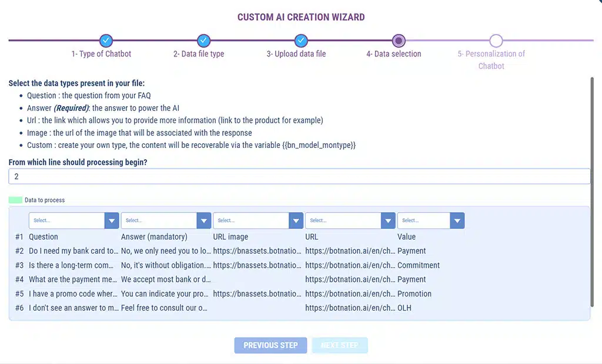This screenshot has height=364, width=602.
Task: Expand the Value column type dropdown
Action: (x=431, y=221)
